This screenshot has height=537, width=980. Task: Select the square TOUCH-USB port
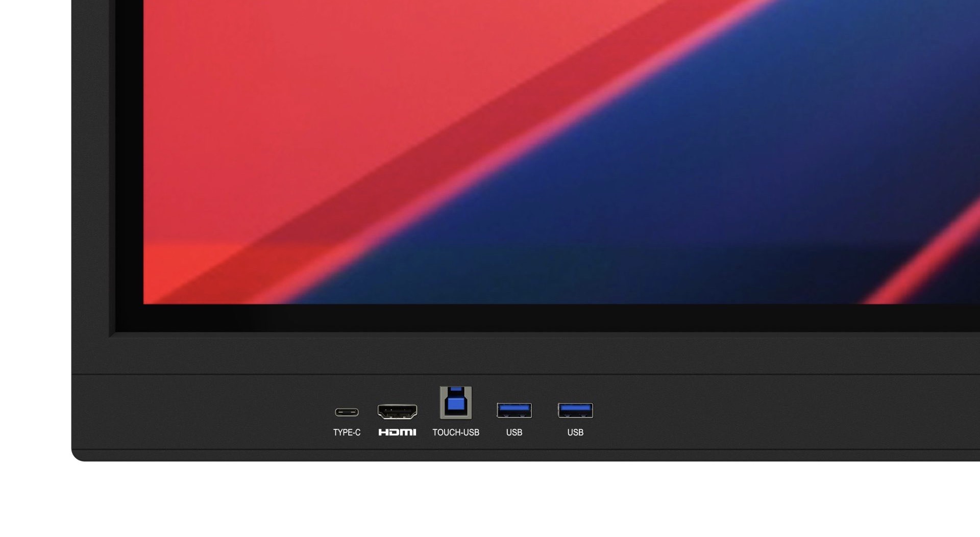[x=456, y=402]
